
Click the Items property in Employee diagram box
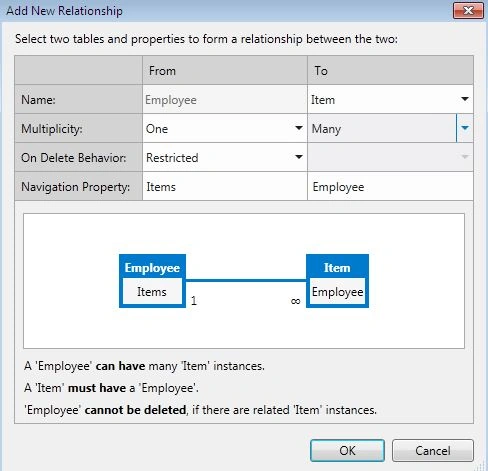coord(152,292)
